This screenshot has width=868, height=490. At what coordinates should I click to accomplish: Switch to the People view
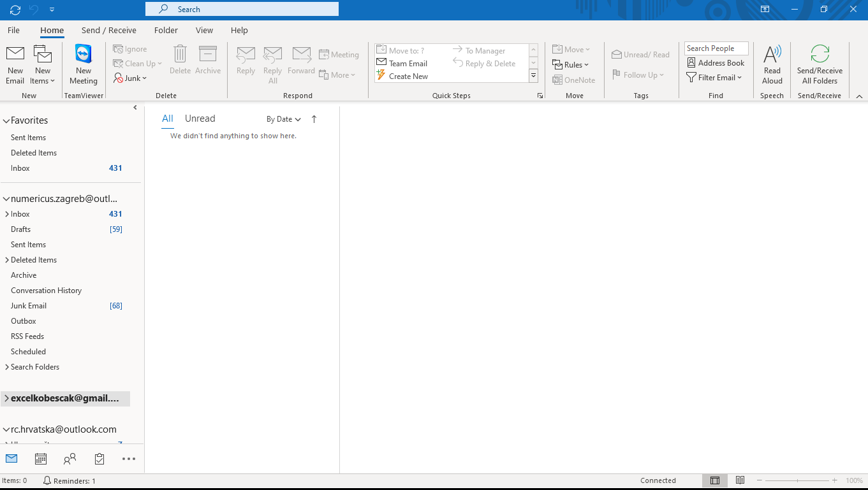click(x=70, y=458)
